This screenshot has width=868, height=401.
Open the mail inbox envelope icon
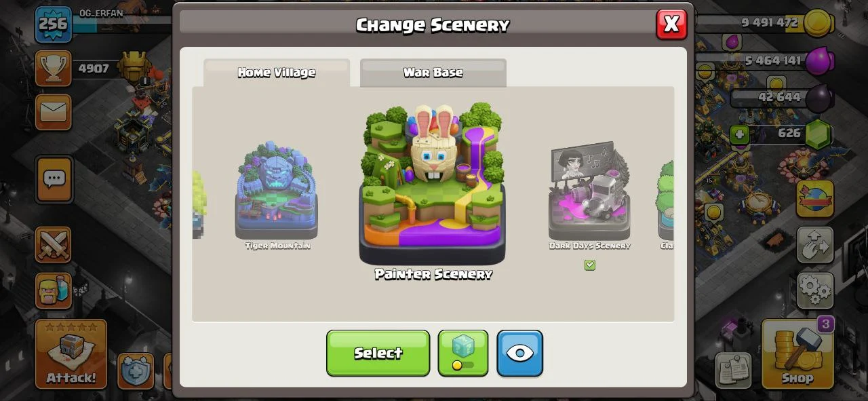54,111
